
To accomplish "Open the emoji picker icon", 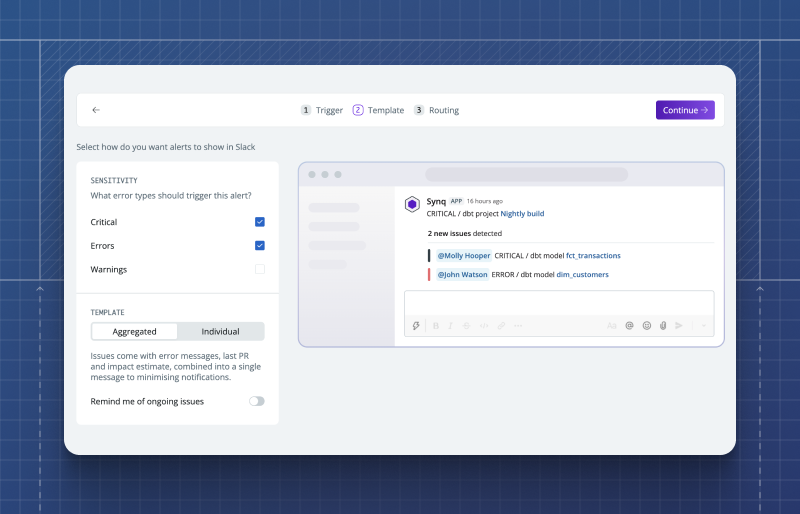I will click(646, 326).
